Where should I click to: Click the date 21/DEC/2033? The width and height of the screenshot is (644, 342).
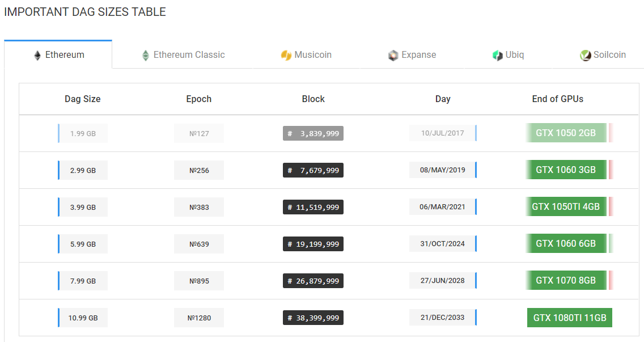(443, 318)
